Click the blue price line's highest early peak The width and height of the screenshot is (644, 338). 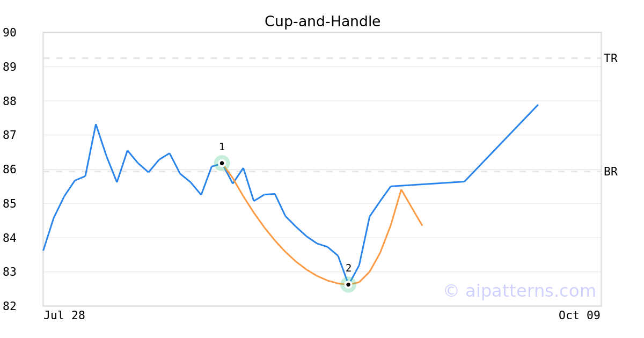96,124
